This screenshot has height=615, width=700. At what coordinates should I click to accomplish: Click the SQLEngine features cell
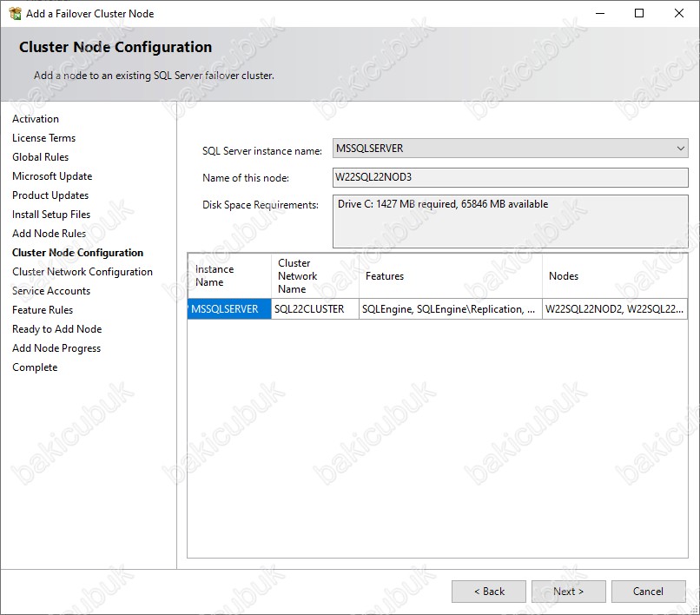point(451,309)
